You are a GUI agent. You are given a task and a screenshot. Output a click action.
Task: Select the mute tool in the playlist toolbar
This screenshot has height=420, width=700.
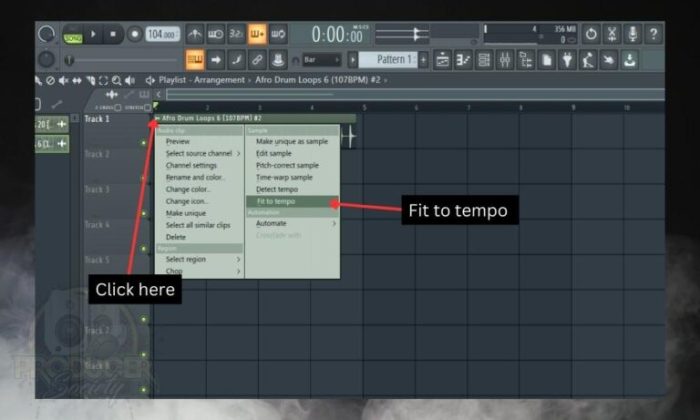coord(64,80)
